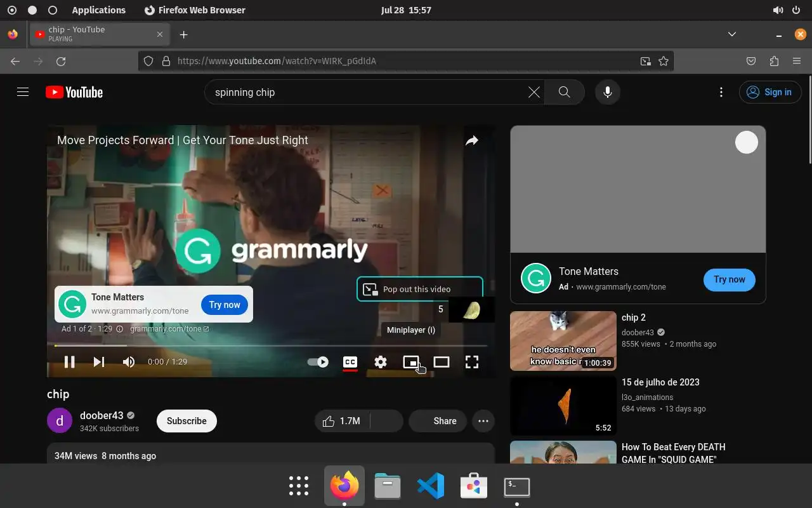Activate the Miniplayer button

point(411,362)
